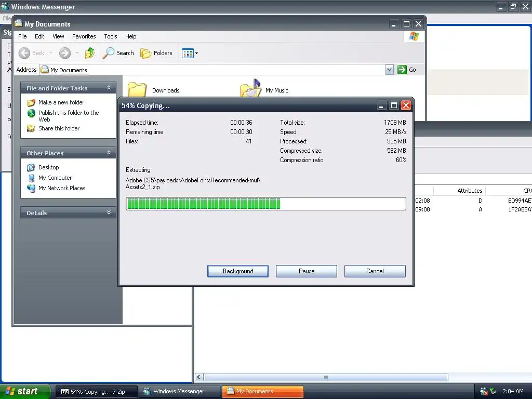Maximize the 54% Copying dialog
The image size is (532, 399).
(394, 105)
